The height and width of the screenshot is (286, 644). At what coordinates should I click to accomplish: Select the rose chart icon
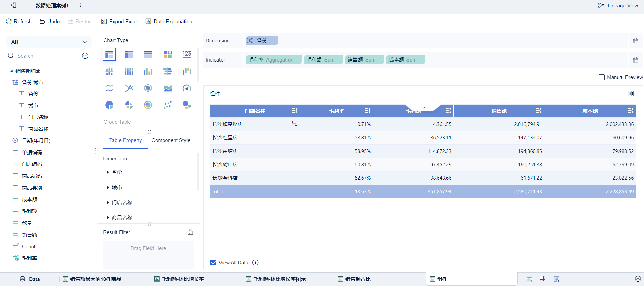click(x=129, y=105)
